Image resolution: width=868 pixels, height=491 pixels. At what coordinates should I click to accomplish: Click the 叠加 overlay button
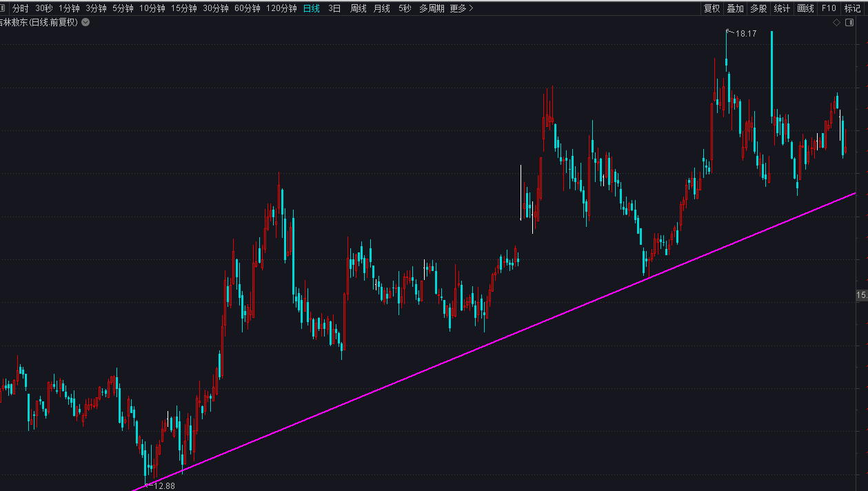pos(735,8)
